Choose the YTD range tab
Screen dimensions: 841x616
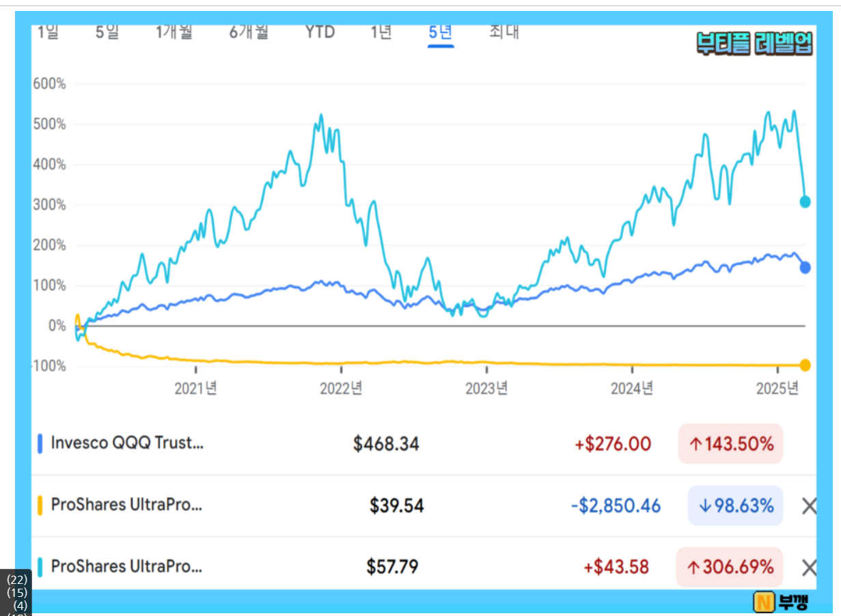point(320,32)
